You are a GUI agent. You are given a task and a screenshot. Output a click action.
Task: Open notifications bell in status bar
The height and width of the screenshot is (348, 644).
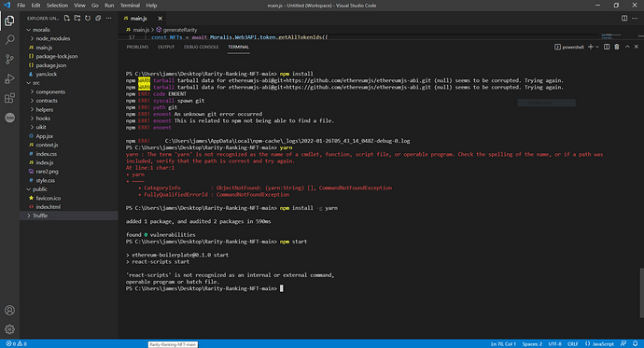coord(635,344)
